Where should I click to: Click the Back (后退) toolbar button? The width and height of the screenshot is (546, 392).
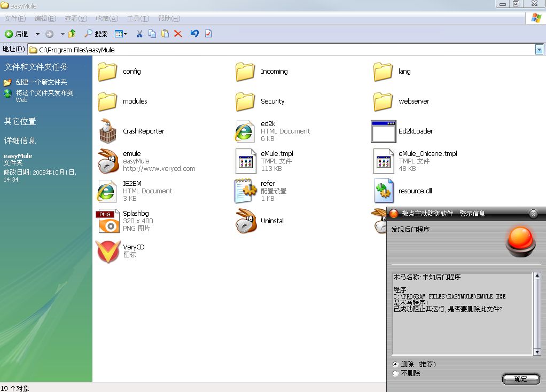[x=17, y=34]
